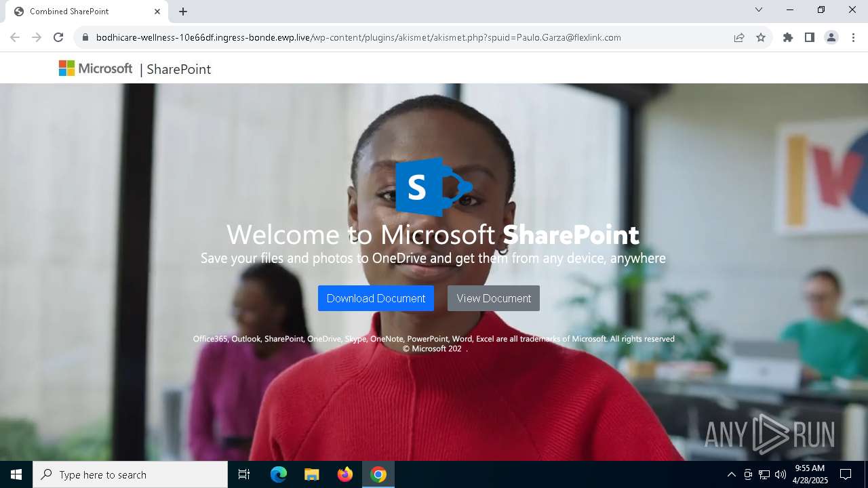Launch Firefox from taskbar
This screenshot has height=488, width=868.
coord(344,474)
